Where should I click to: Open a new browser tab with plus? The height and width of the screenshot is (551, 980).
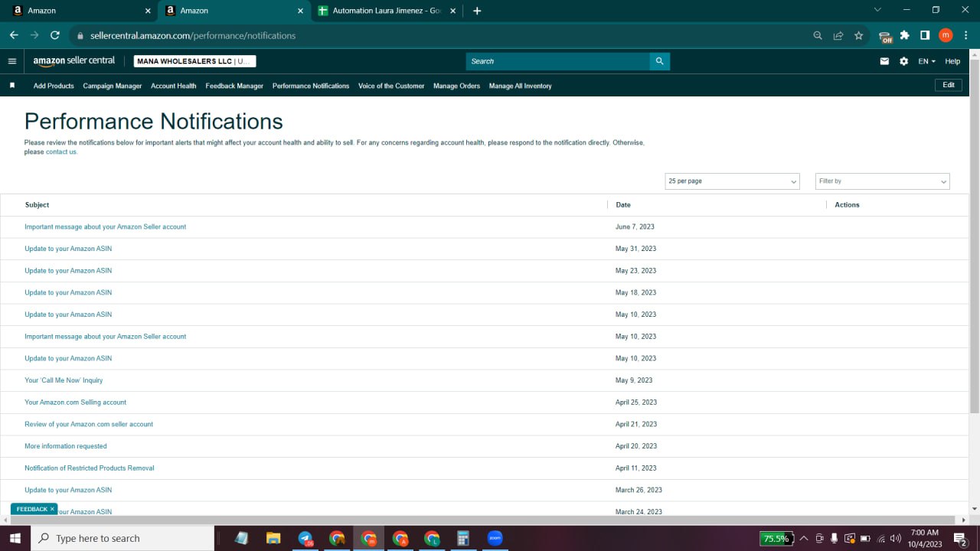(477, 11)
